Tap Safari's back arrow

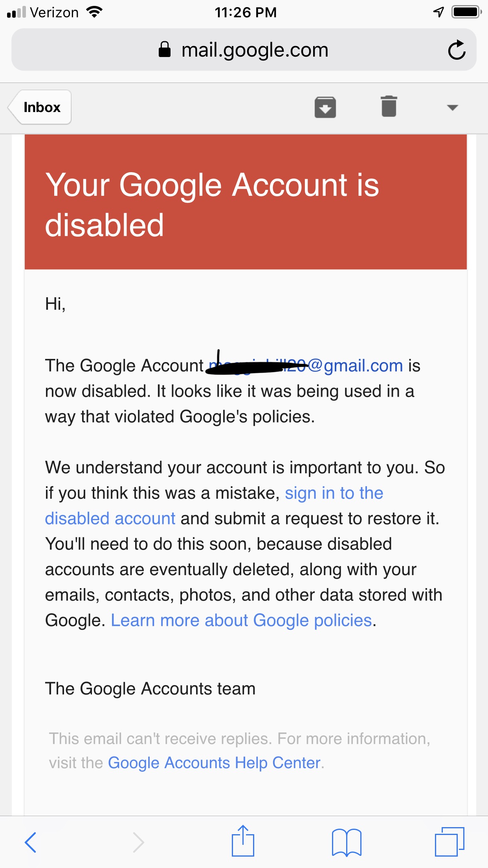pyautogui.click(x=31, y=842)
